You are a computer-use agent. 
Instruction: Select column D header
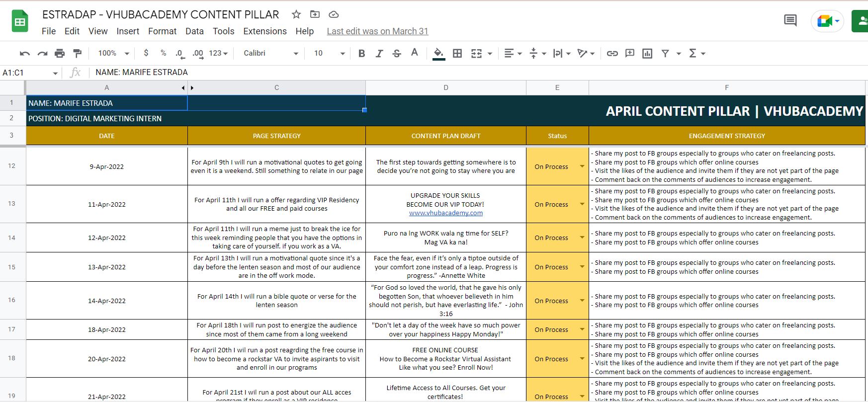(x=446, y=88)
